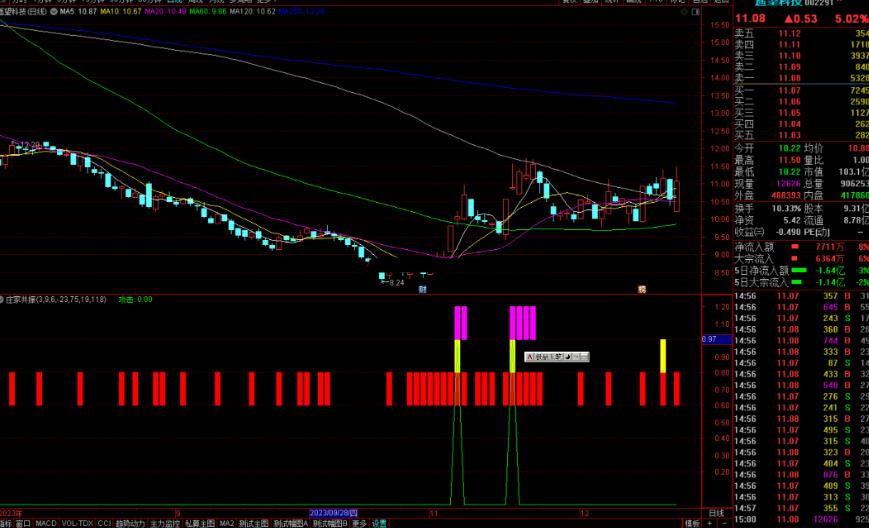Click the 最高 value 11.50
This screenshot has height=528, width=869.
pyautogui.click(x=789, y=160)
